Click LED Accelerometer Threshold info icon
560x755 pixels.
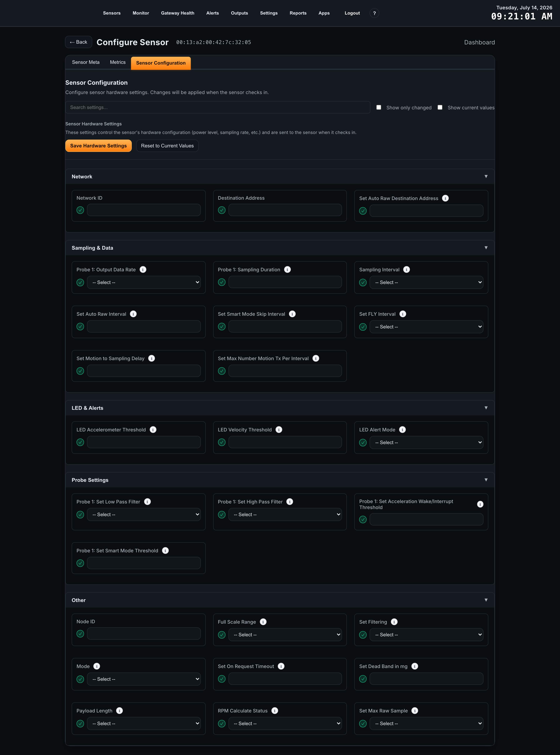[153, 430]
